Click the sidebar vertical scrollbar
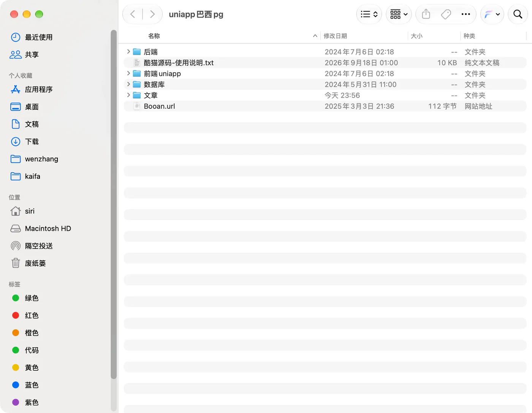532x413 pixels. pos(114,205)
